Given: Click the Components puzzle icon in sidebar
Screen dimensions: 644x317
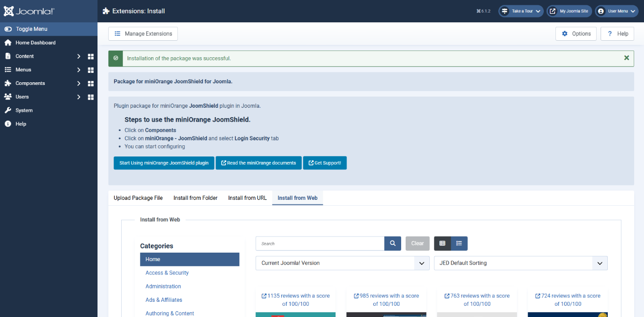Looking at the screenshot, I should 8,83.
